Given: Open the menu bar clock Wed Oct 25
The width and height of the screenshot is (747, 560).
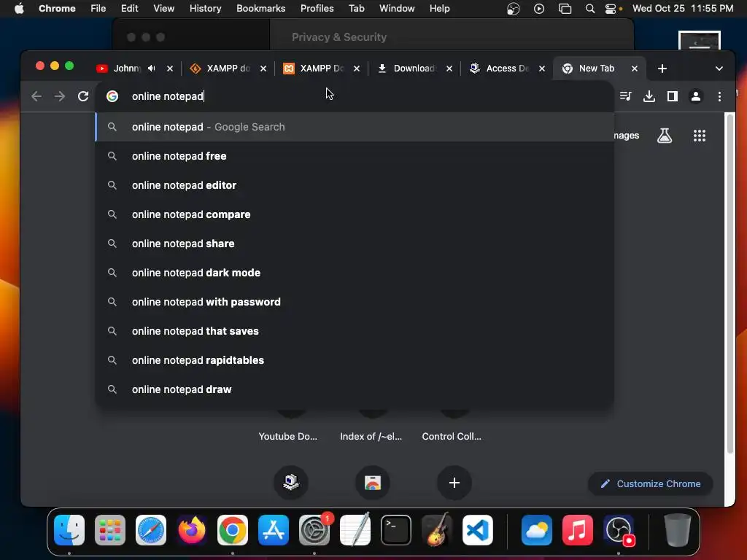Looking at the screenshot, I should 683,9.
